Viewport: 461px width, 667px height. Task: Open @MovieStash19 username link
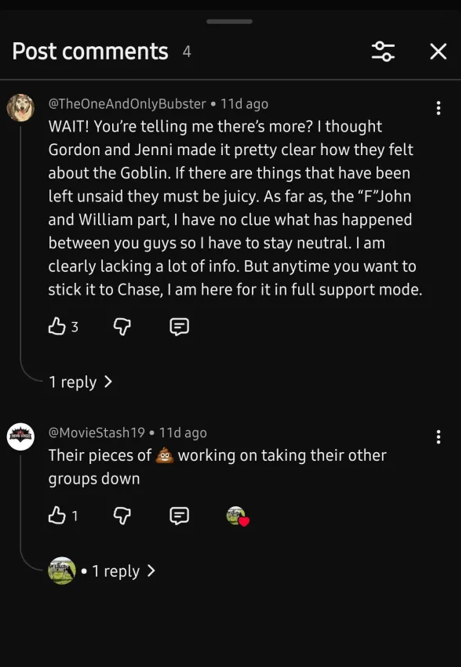pyautogui.click(x=97, y=433)
